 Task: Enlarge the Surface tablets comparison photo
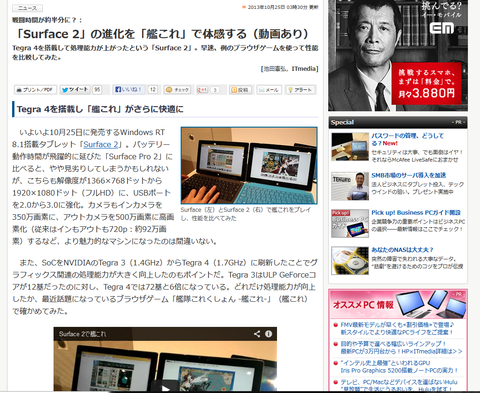click(249, 165)
